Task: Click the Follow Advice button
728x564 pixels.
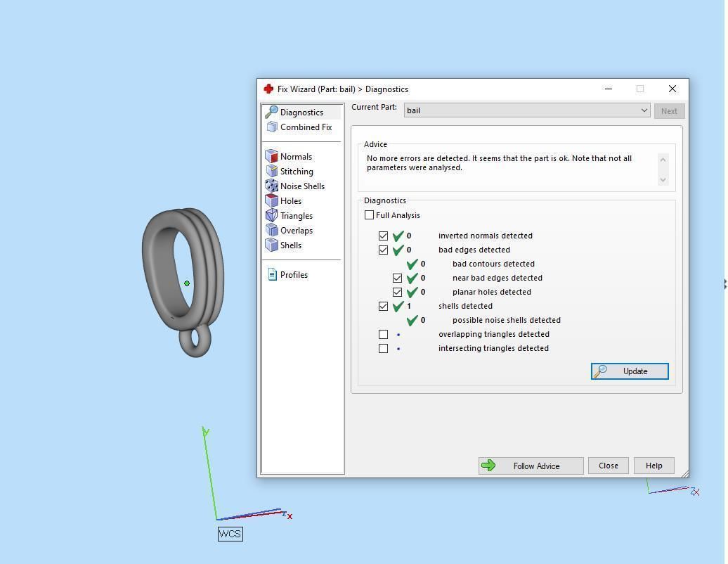Action: tap(531, 466)
